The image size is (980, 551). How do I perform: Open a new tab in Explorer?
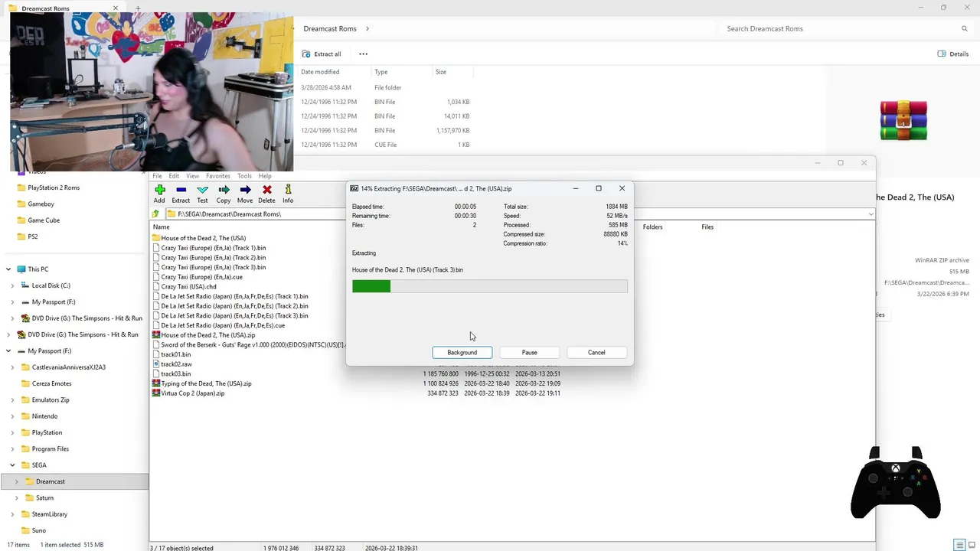138,8
